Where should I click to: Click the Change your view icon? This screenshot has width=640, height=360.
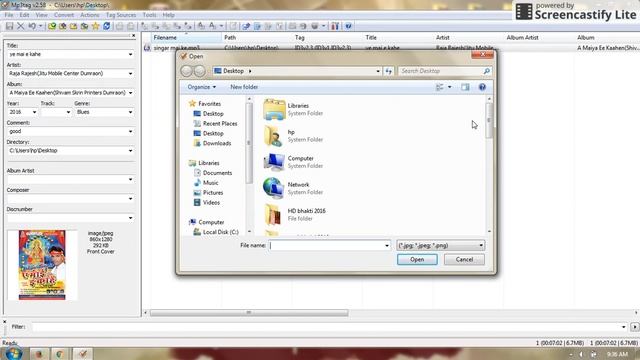440,87
